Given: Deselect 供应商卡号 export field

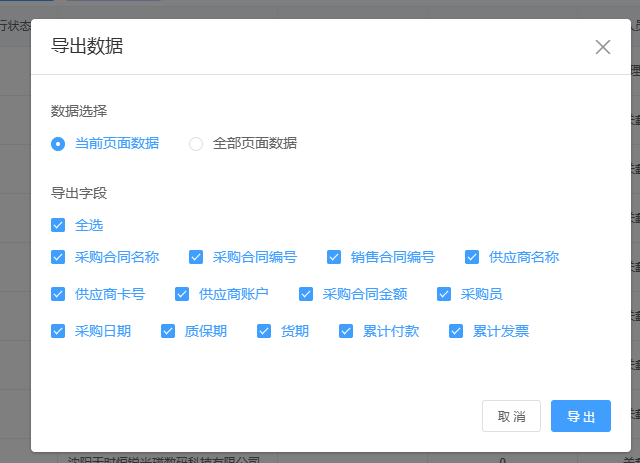Looking at the screenshot, I should (59, 294).
